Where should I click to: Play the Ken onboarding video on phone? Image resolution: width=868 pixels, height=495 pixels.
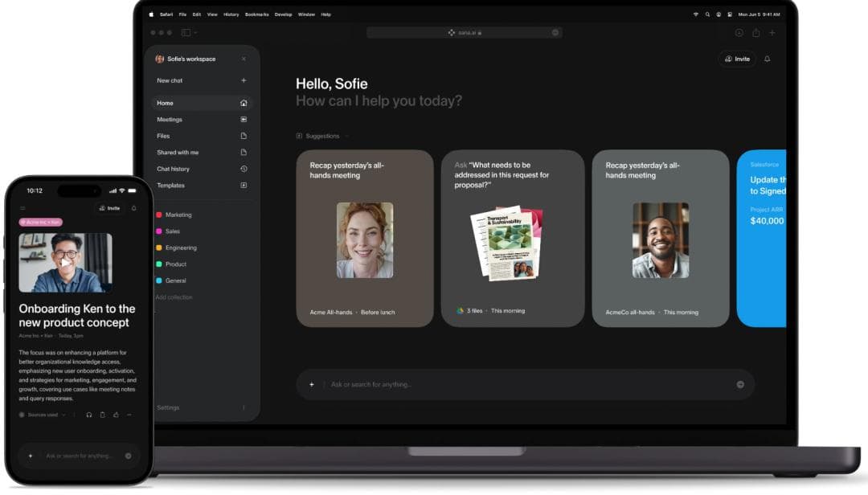point(65,262)
